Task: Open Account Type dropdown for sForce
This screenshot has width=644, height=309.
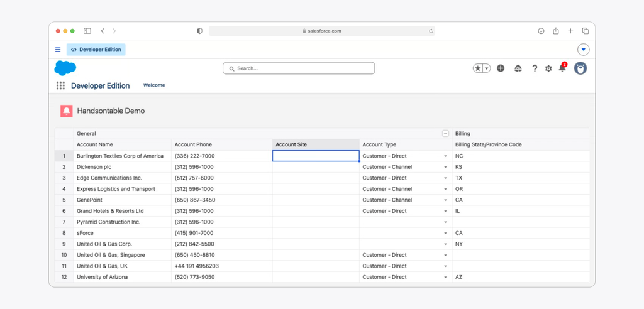Action: click(x=445, y=234)
